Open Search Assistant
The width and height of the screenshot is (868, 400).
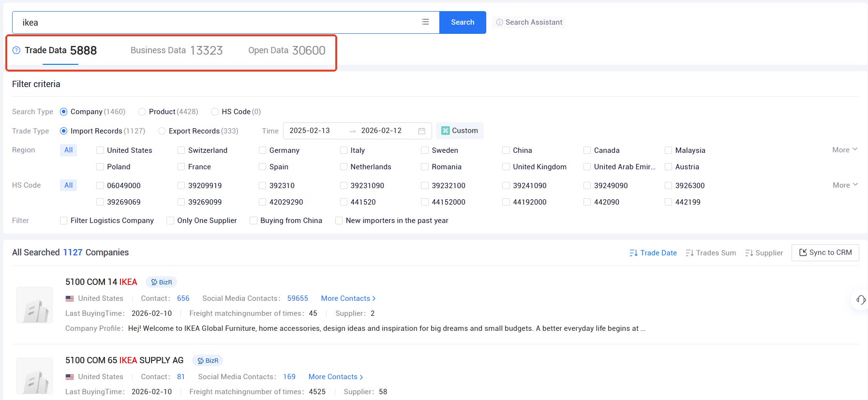coord(529,22)
